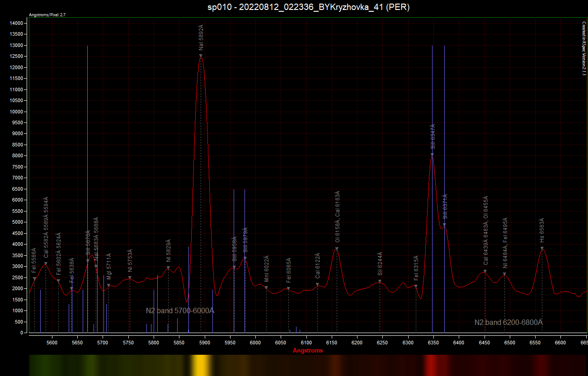588x376 pixels.
Task: Select the 'N2 band 6200-6800Å' annotation
Action: pos(508,323)
